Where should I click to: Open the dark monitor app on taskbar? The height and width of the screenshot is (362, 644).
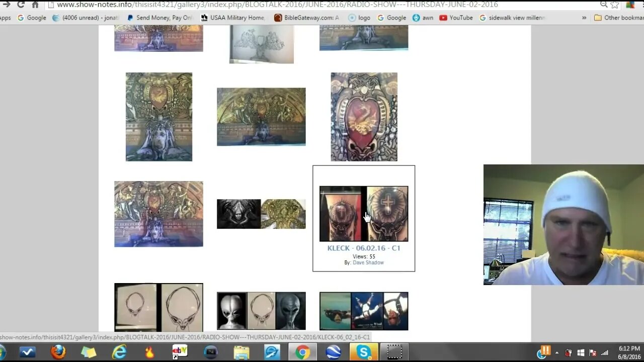211,352
